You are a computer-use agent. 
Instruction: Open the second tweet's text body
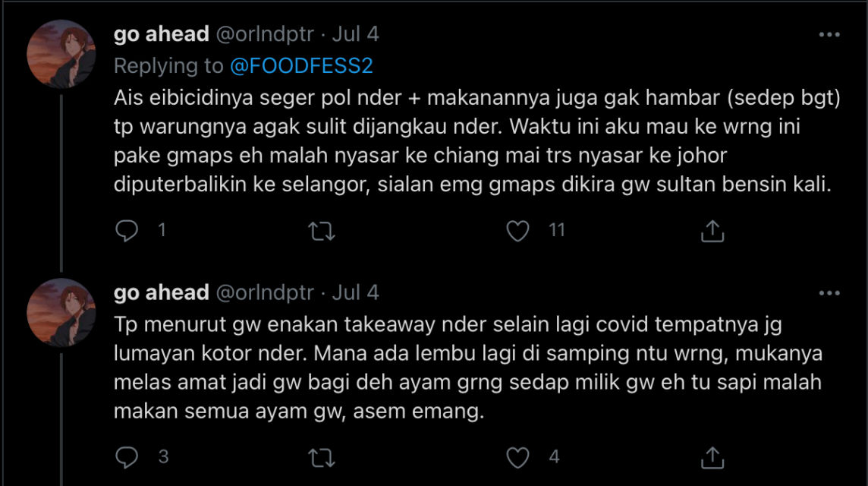455,368
